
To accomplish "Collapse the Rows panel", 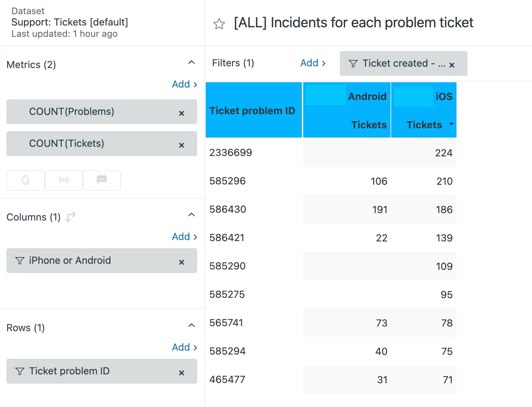I will click(192, 325).
